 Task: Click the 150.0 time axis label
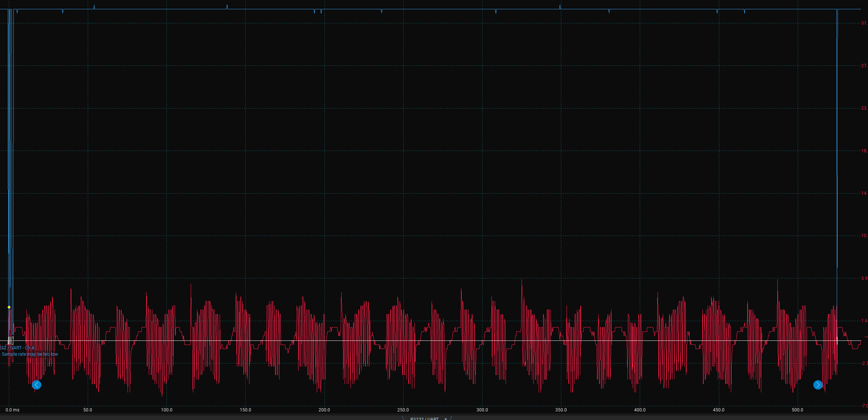pos(245,410)
